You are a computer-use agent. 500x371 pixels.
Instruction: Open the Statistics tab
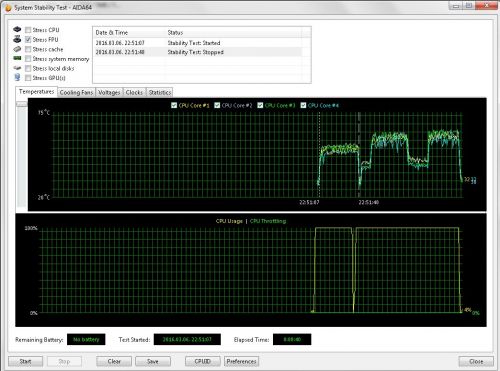point(160,92)
